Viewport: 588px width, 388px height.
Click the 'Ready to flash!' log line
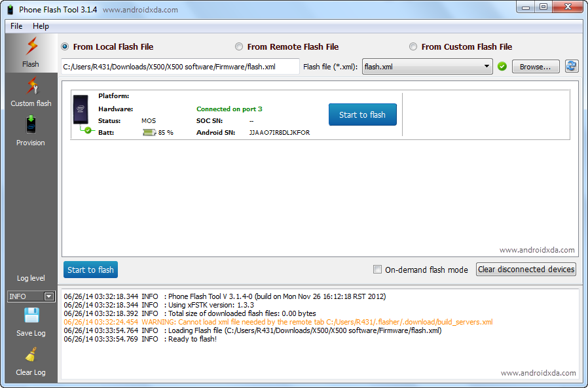(140, 339)
